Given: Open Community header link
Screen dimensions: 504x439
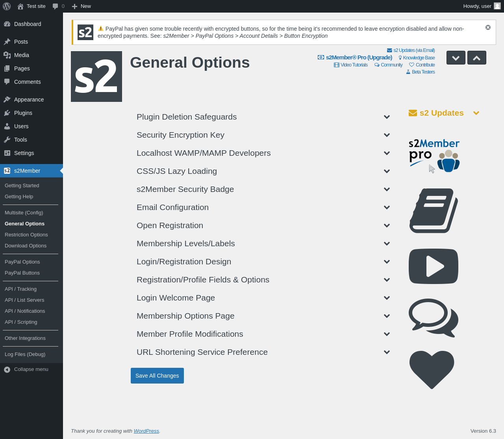Looking at the screenshot, I should [388, 65].
